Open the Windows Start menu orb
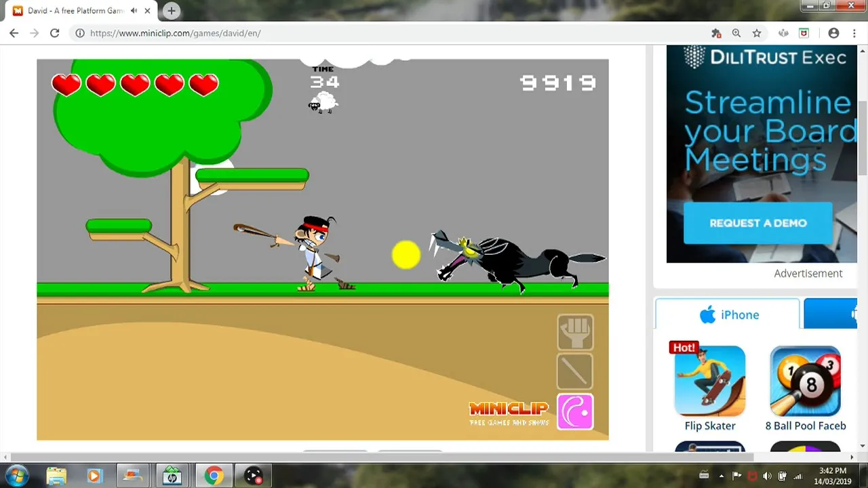Screen dimensions: 868x488 pyautogui.click(x=16, y=476)
